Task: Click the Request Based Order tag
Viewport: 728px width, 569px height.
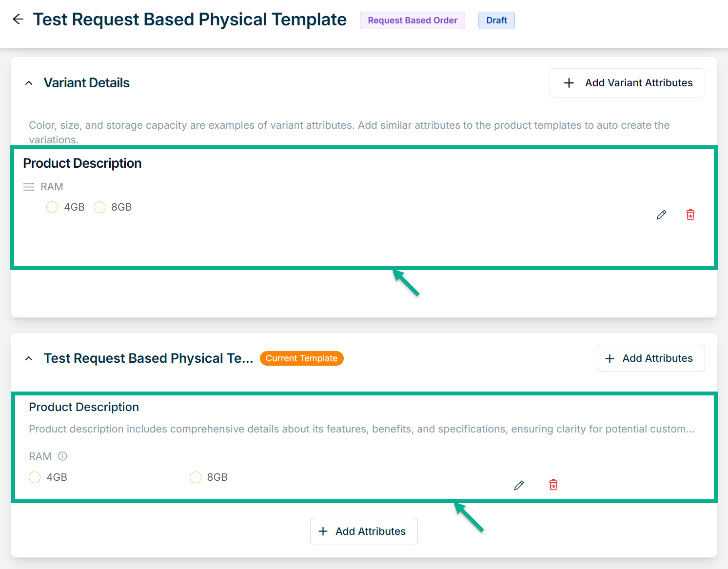Action: click(x=412, y=20)
